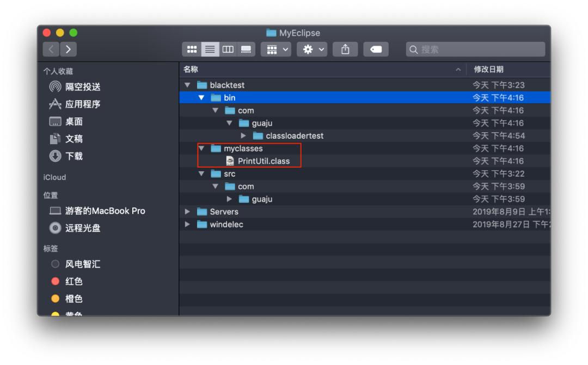Viewport: 588px width, 365px height.
Task: Click the iCloud sidebar section header
Action: coord(54,177)
